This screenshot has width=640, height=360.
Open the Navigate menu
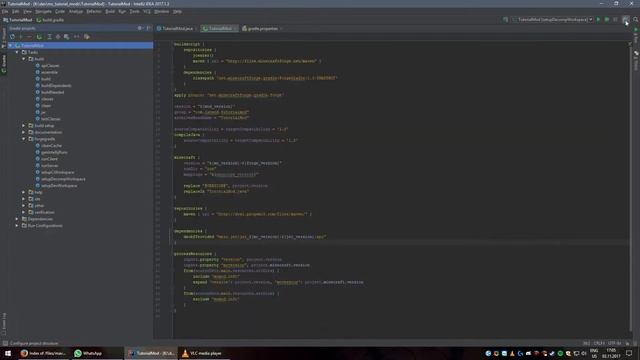pyautogui.click(x=43, y=11)
